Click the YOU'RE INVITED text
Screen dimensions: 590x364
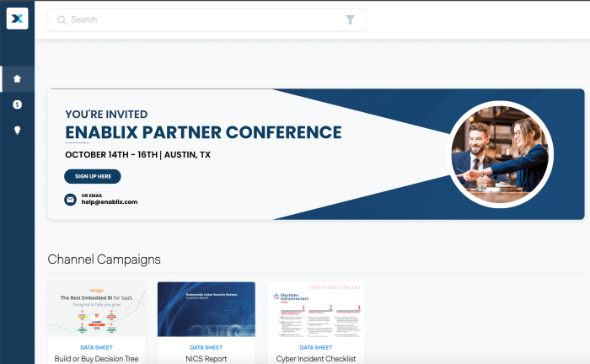(x=106, y=115)
